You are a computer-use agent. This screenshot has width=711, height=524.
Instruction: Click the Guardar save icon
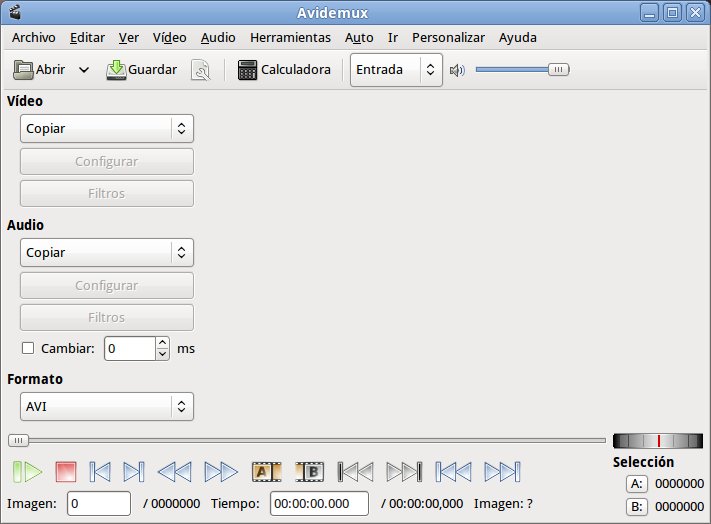tap(116, 70)
